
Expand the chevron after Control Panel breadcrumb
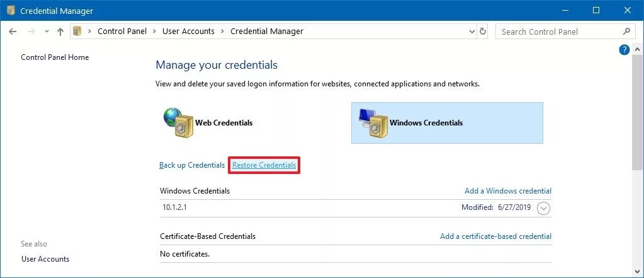tap(154, 32)
